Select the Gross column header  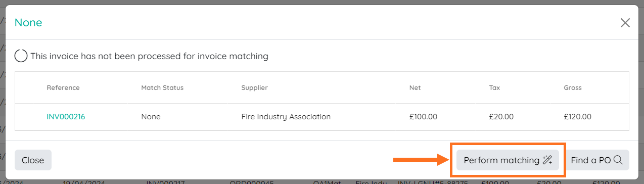(x=573, y=88)
